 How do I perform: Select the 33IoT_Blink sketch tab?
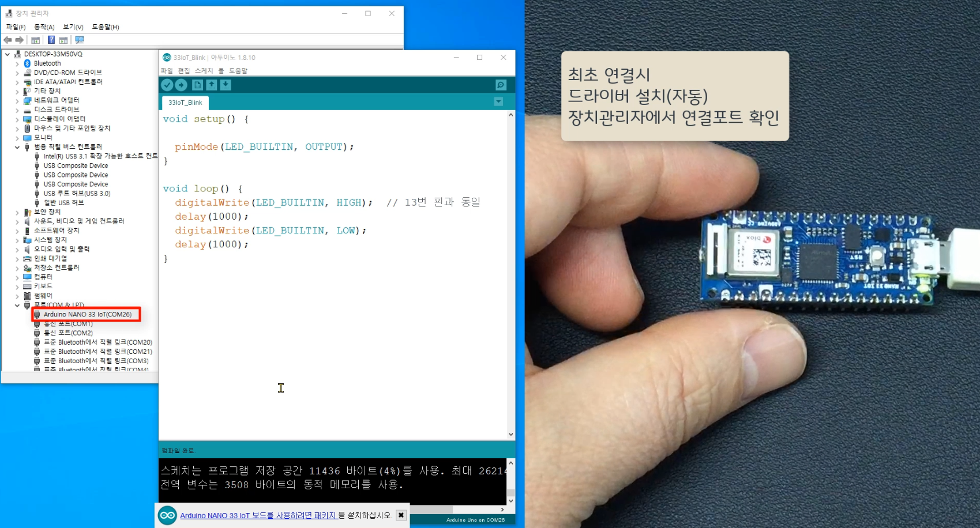tap(185, 103)
